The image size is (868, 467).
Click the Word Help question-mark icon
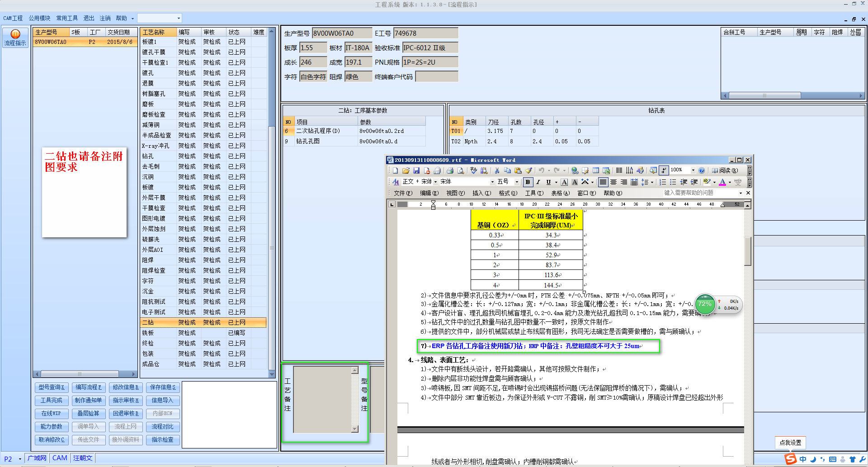(x=701, y=170)
